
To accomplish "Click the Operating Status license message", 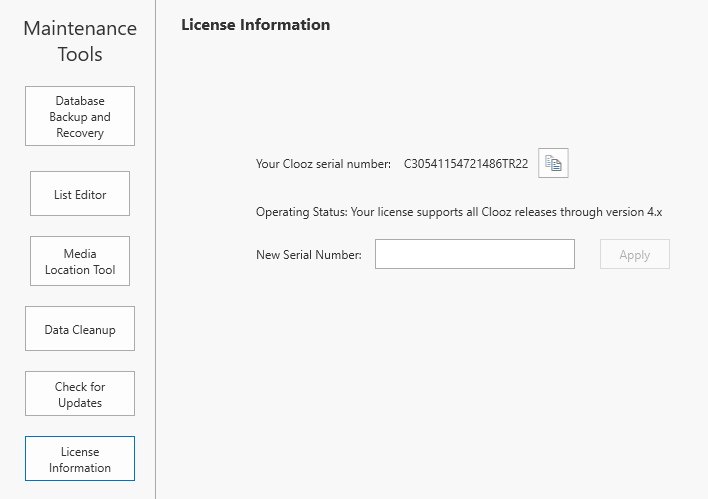I will coord(459,212).
